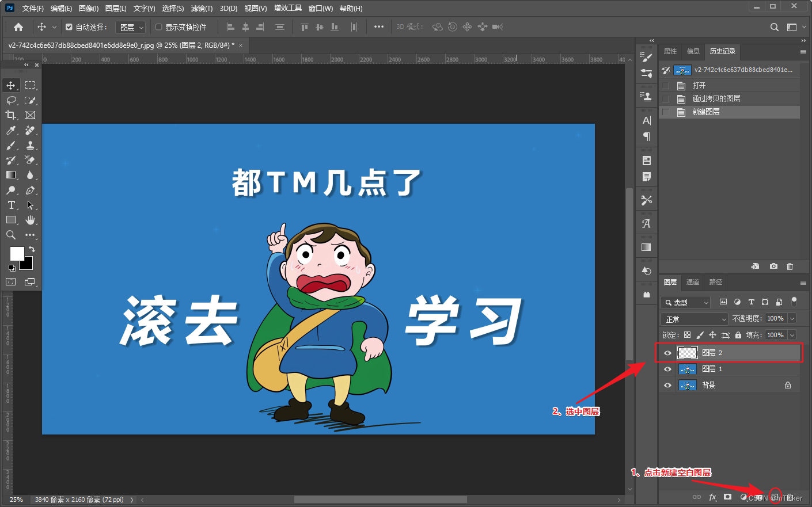Open the 文件(F) menu
Image resolution: width=812 pixels, height=507 pixels.
pos(33,9)
